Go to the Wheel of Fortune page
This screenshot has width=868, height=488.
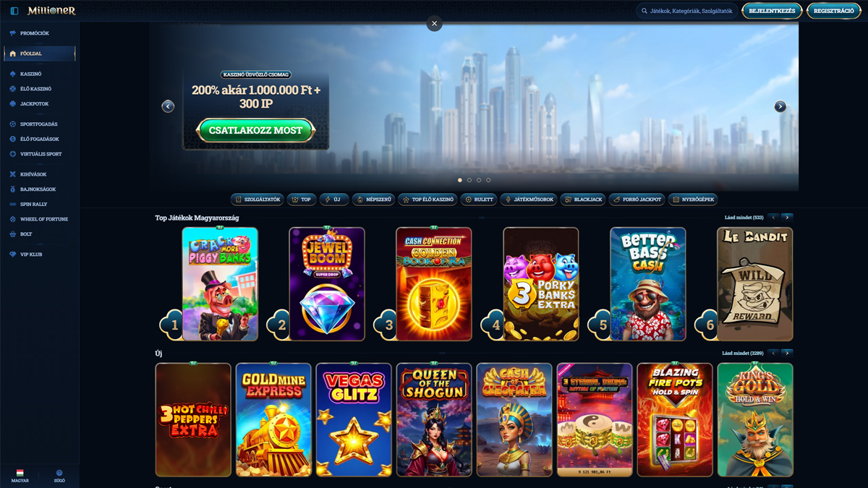[x=38, y=219]
